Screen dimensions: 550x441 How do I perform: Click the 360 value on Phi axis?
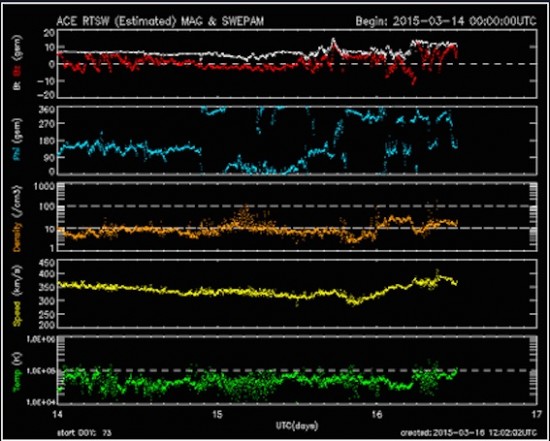(46, 109)
